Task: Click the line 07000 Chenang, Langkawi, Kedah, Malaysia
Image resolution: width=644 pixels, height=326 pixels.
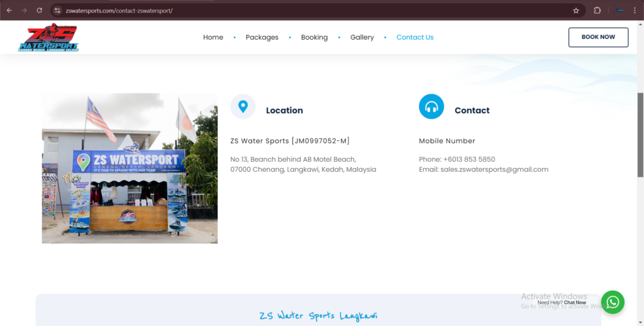Action: 303,169
